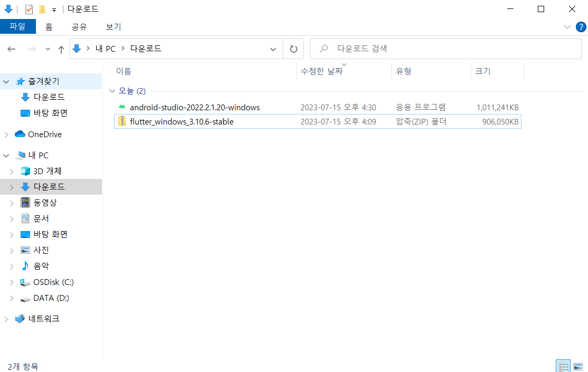Viewport: 588px width, 372px height.
Task: Open the 음악 folder
Action: pyautogui.click(x=41, y=266)
